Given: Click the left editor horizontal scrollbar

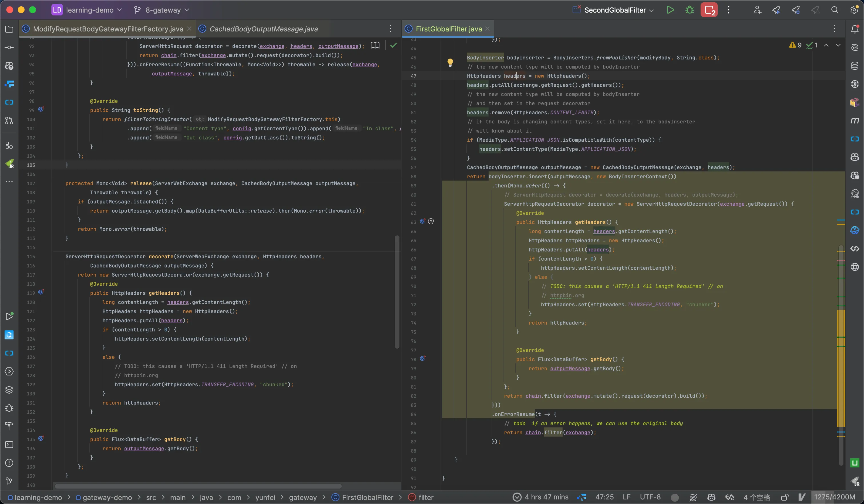Looking at the screenshot, I should point(198,486).
